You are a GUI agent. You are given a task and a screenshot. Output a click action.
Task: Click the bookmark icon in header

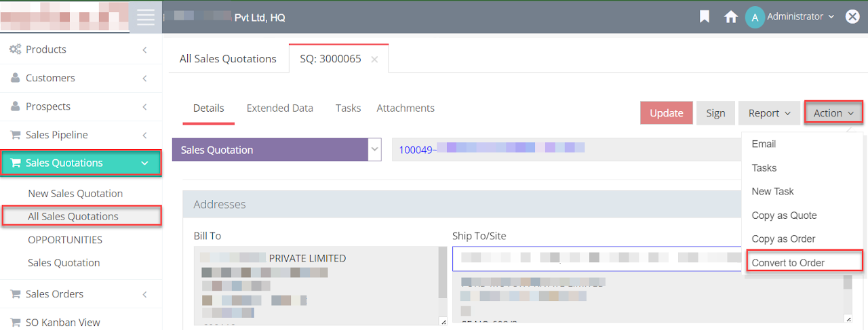coord(705,17)
